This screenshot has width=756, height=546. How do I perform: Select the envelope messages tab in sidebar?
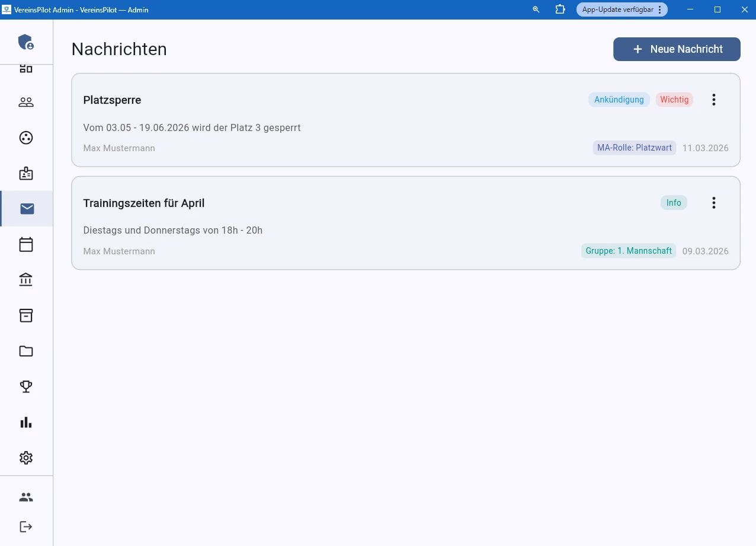pos(26,209)
